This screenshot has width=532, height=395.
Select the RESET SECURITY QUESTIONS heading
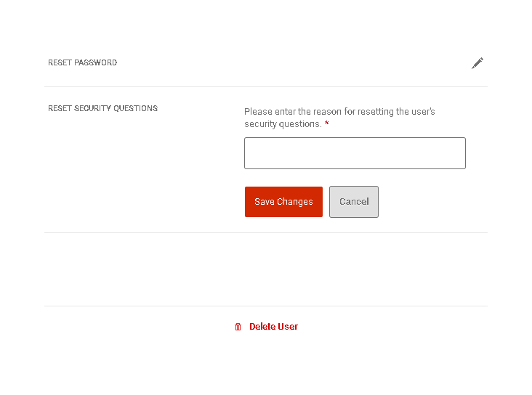102,108
